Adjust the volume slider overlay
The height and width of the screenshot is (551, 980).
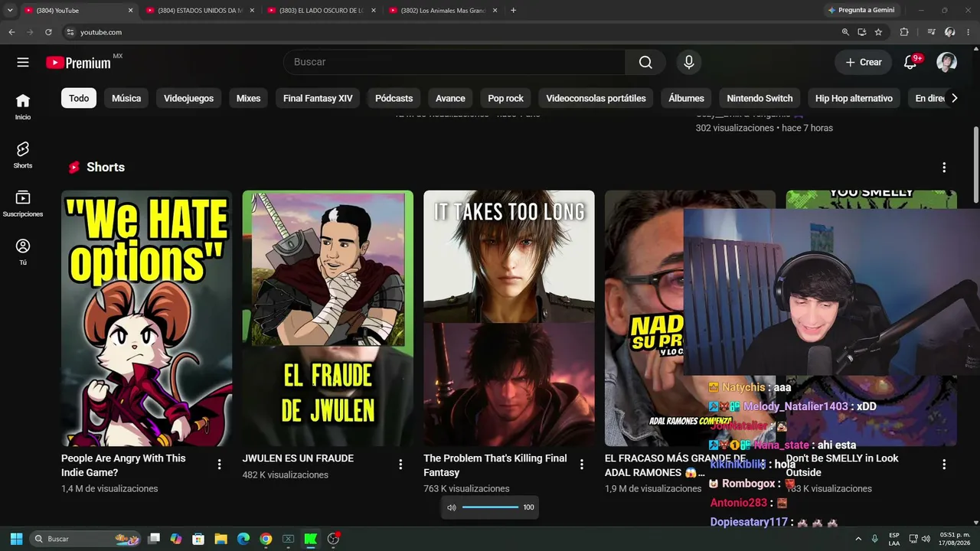tap(490, 507)
